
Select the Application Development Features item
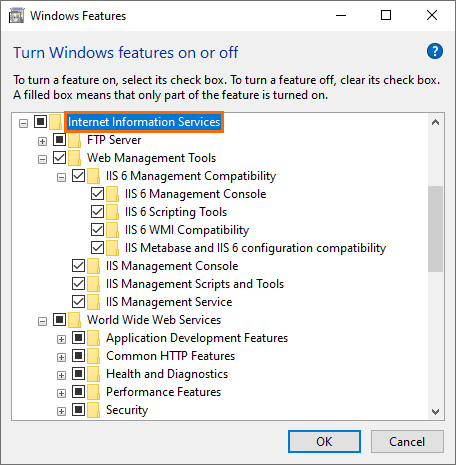click(197, 338)
